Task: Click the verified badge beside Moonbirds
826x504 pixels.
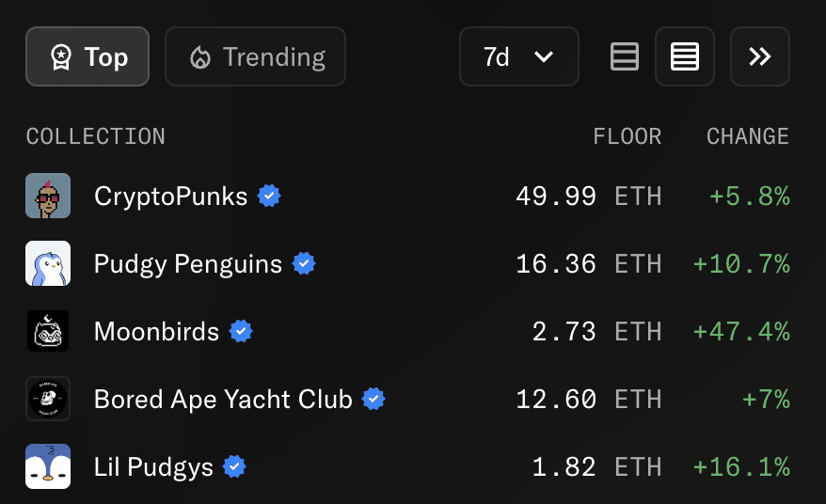Action: pyautogui.click(x=241, y=331)
